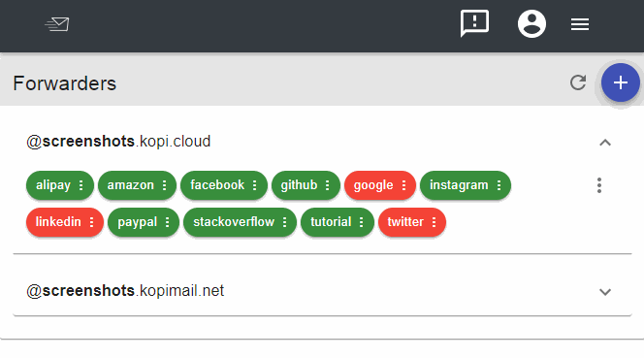This screenshot has width=644, height=358.
Task: Select the green facebook forwarder chip
Action: coord(224,185)
